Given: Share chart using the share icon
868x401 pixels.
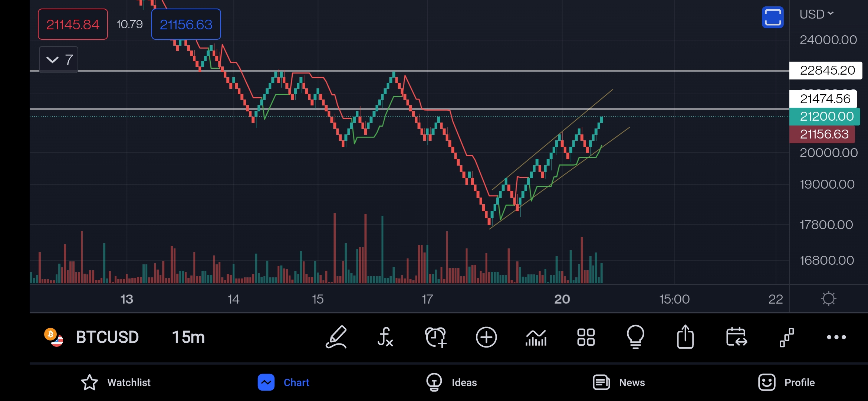Looking at the screenshot, I should point(685,337).
